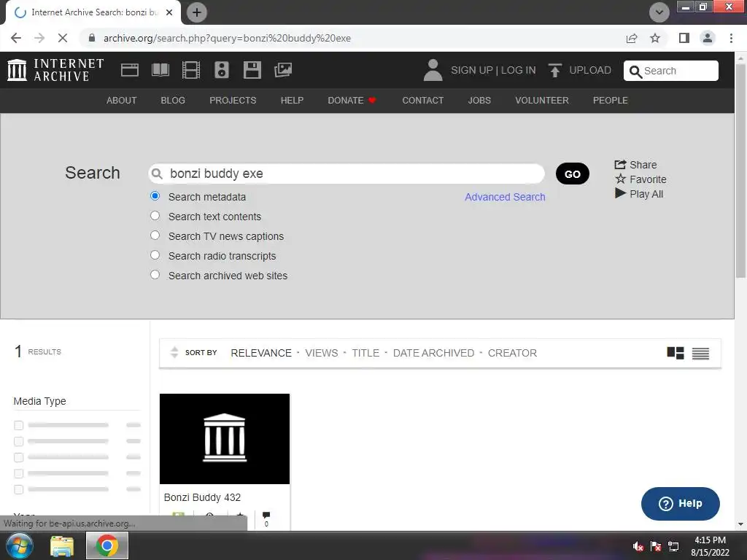Click the bonzi buddy exe search field
The height and width of the screenshot is (560, 747).
pyautogui.click(x=347, y=174)
